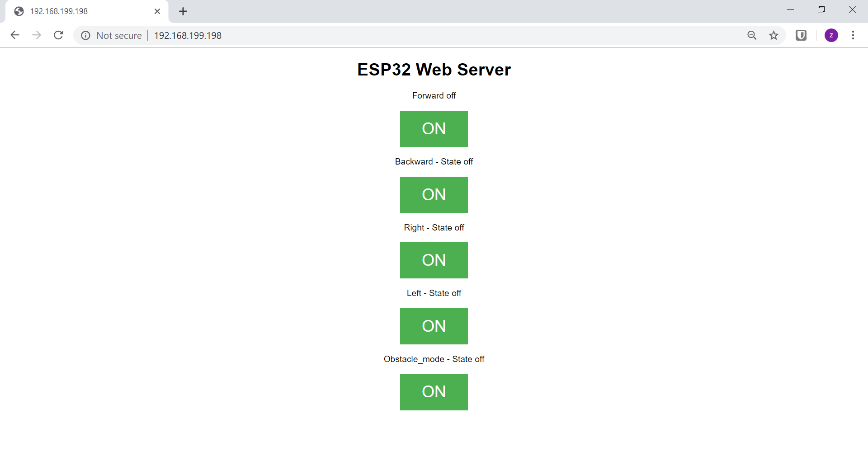Reload the ESP32 page
The width and height of the screenshot is (868, 461).
tap(58, 35)
